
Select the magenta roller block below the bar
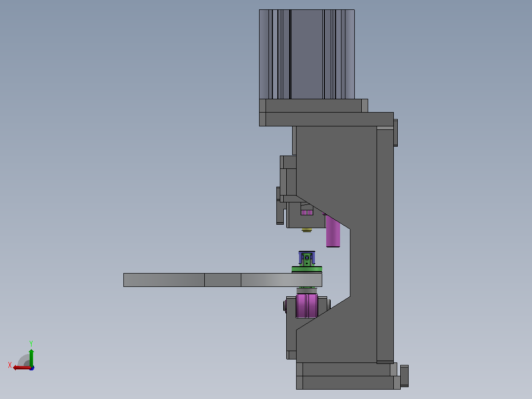pyautogui.click(x=307, y=306)
